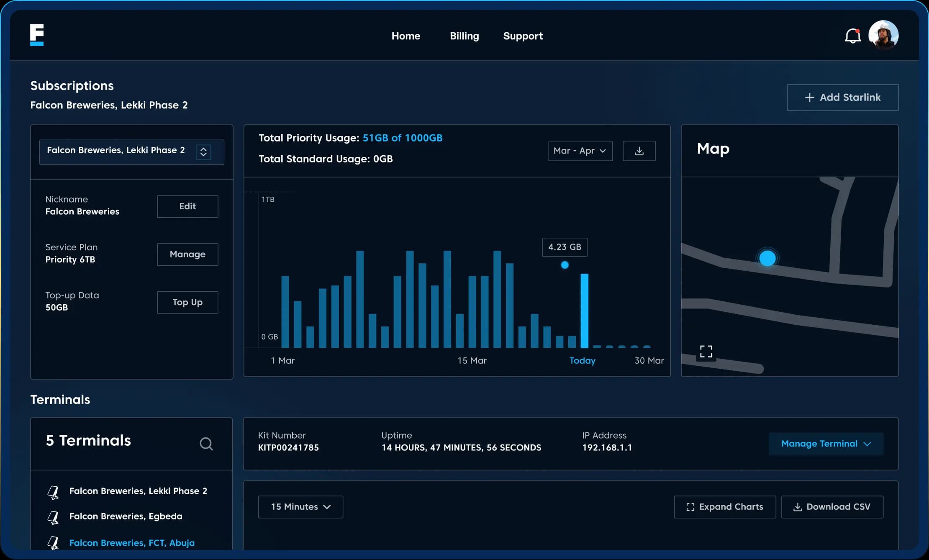This screenshot has height=560, width=929.
Task: Open the Mar - Apr date range dropdown
Action: [580, 151]
